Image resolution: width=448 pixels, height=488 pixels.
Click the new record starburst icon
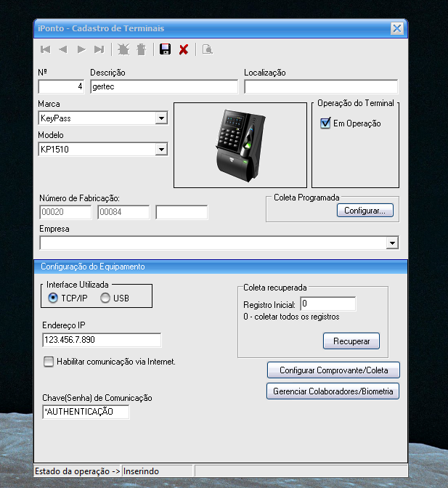click(123, 49)
